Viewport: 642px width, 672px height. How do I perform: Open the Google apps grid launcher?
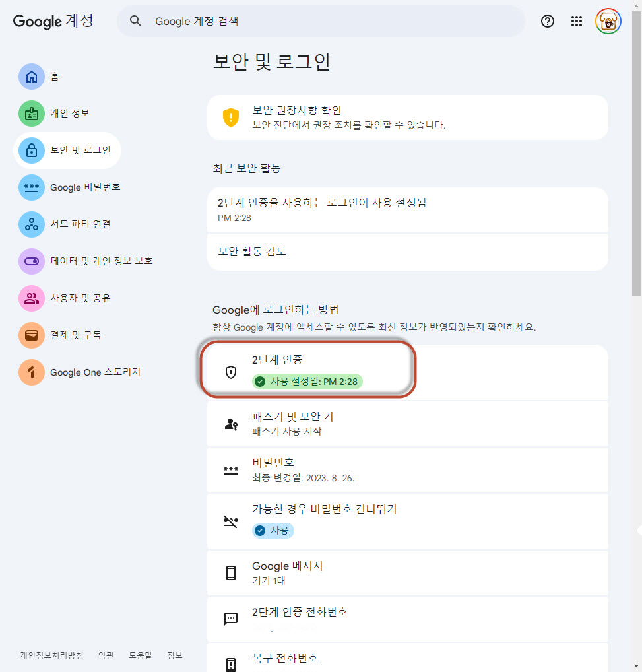(x=577, y=21)
